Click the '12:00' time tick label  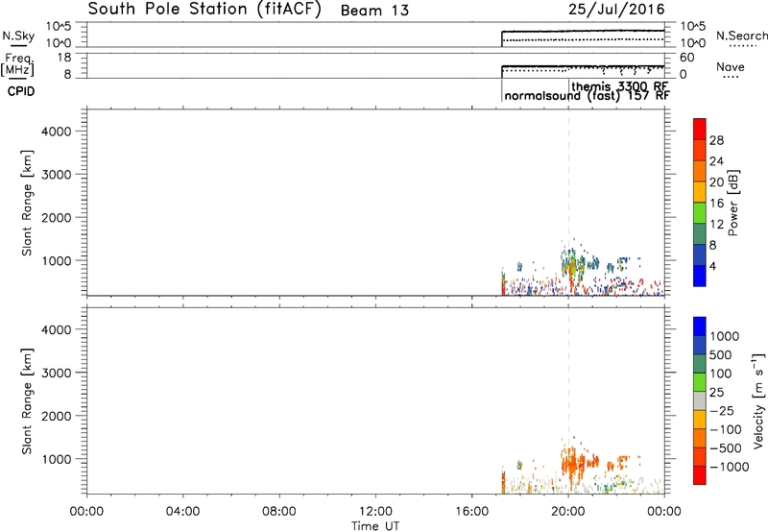(x=375, y=512)
